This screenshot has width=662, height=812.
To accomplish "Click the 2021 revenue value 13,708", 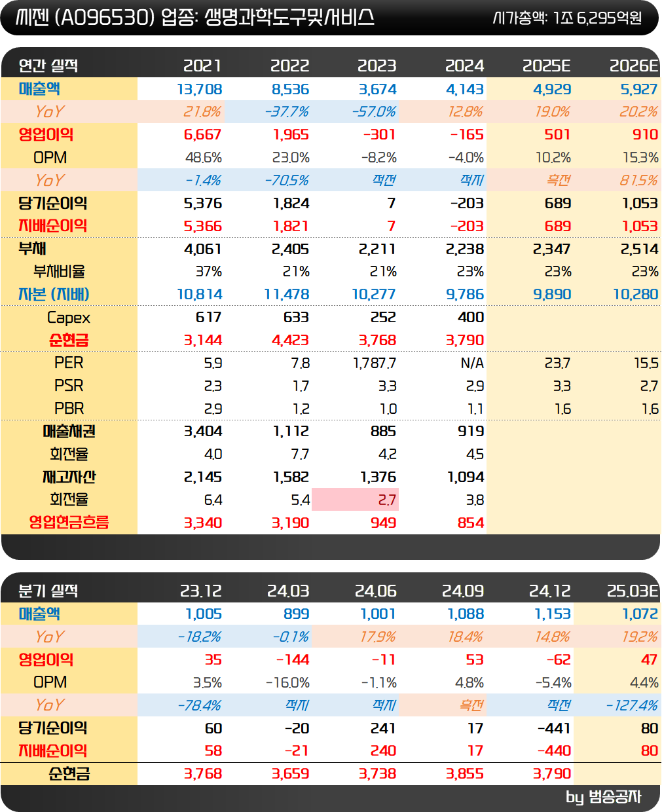I will point(200,89).
